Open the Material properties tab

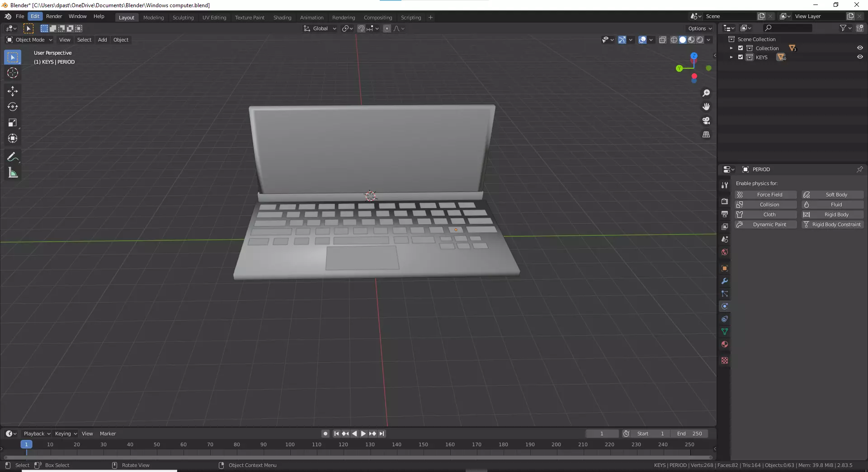tap(725, 344)
